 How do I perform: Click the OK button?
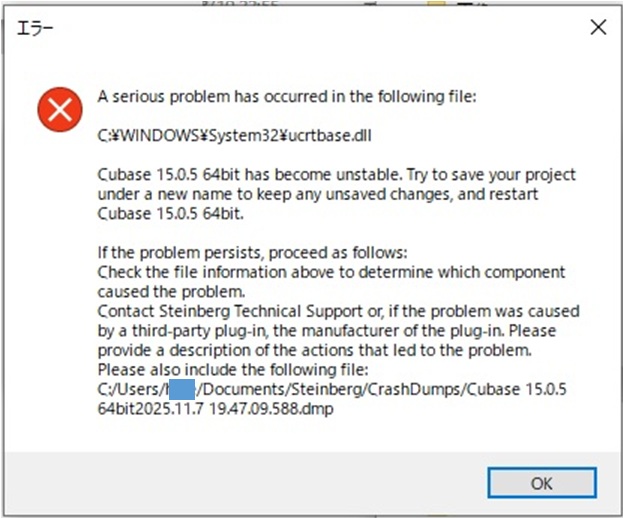541,483
